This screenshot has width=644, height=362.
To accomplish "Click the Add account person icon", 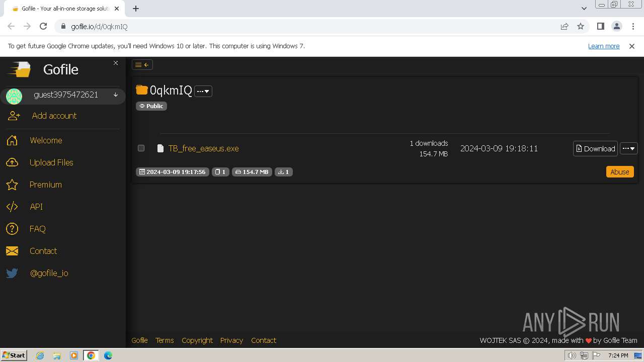I will (14, 116).
